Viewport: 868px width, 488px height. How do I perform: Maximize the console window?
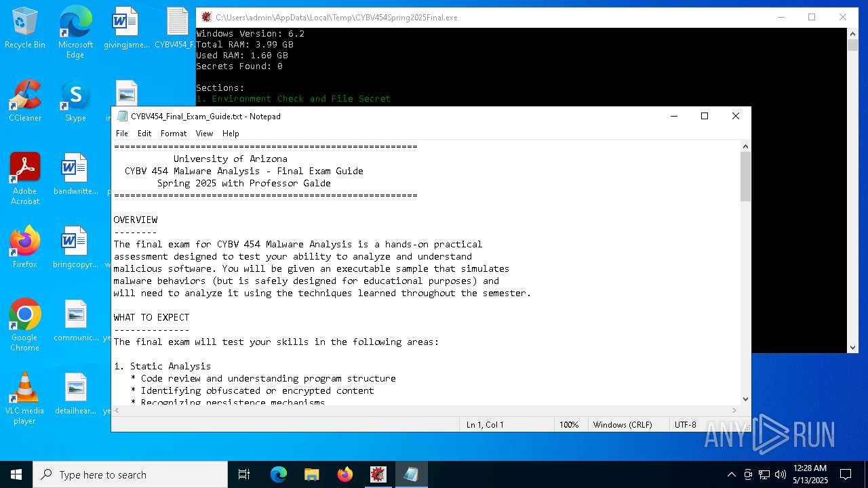[812, 17]
